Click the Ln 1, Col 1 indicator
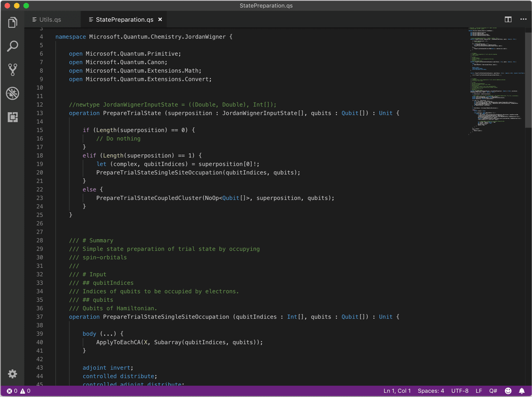This screenshot has width=532, height=397. point(397,391)
